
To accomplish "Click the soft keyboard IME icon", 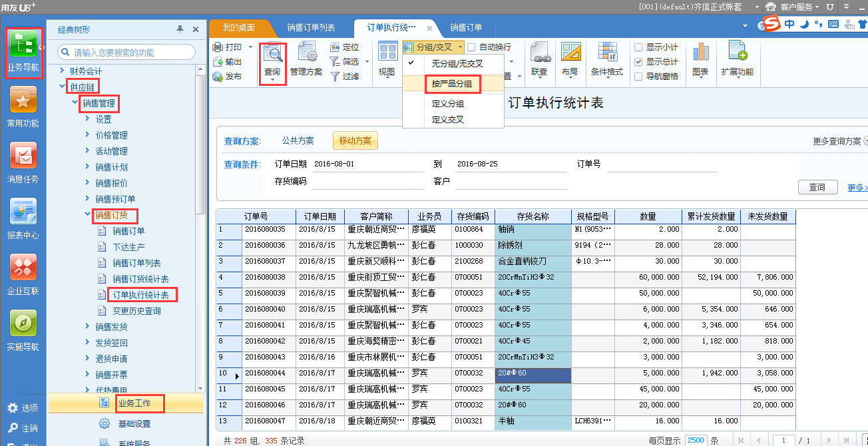I will [833, 24].
